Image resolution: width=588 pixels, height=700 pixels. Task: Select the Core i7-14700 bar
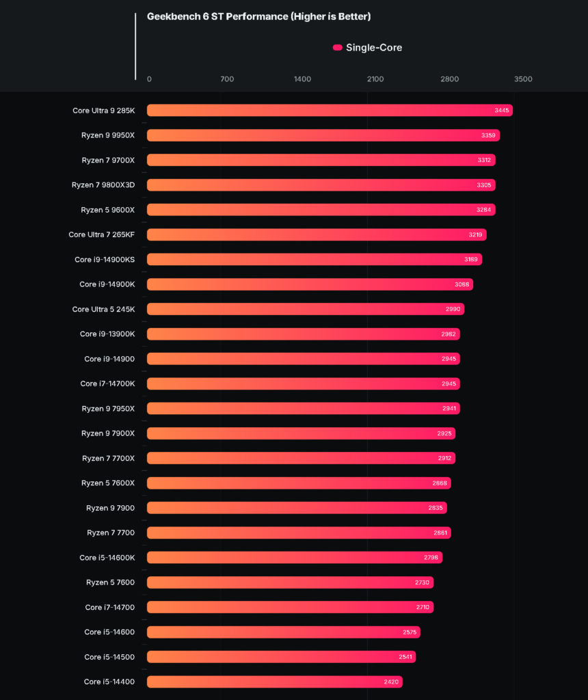(290, 607)
